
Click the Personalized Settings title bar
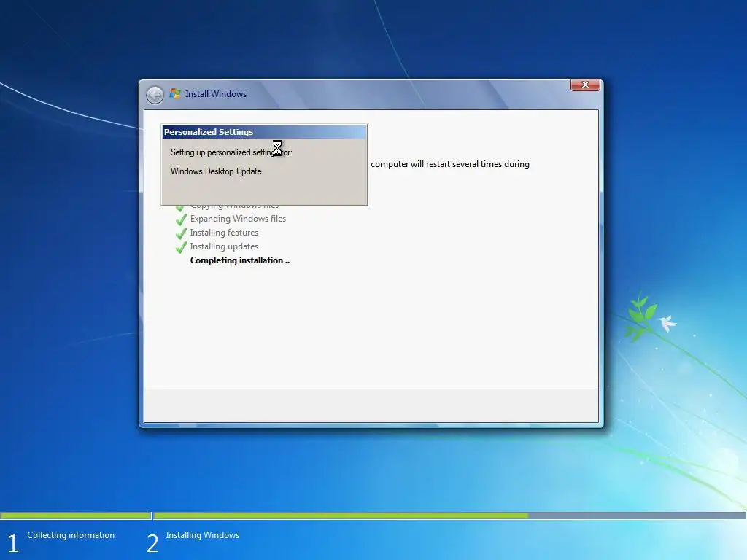click(264, 132)
